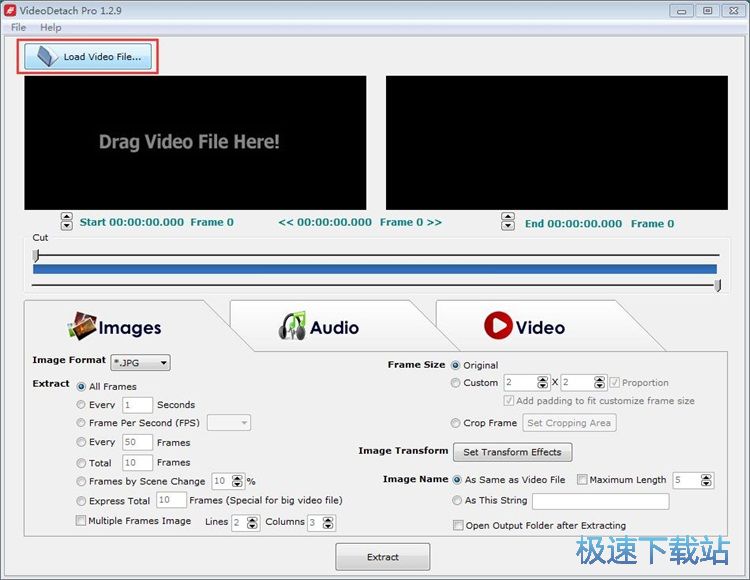Click the VideoDetach Pro title bar app icon

[10, 10]
